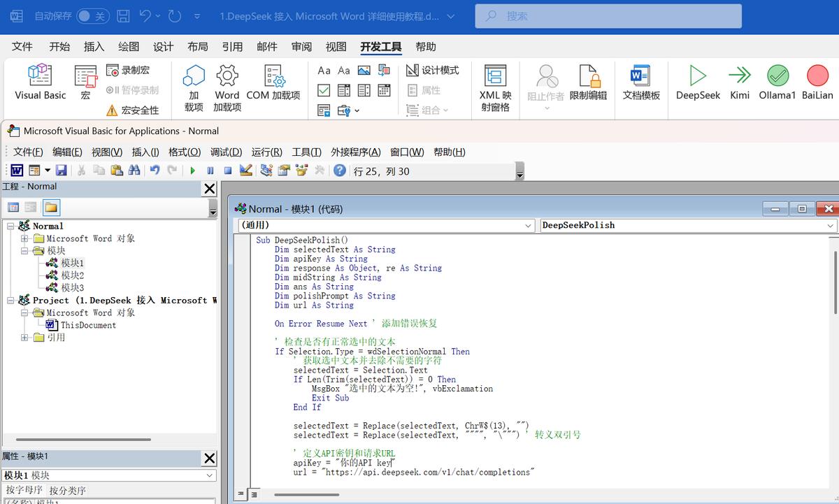Run the DeepSeek macro button in ribbon
This screenshot has height=504, width=839.
698,82
